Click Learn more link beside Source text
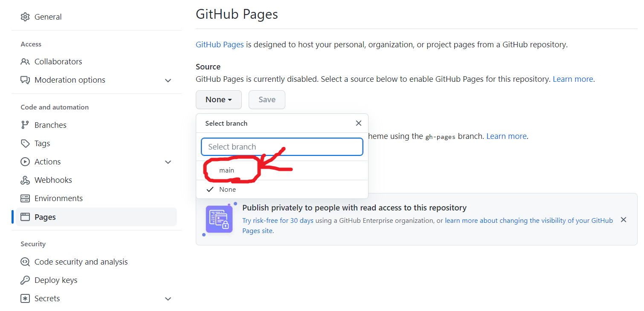This screenshot has height=311, width=644. coord(573,79)
